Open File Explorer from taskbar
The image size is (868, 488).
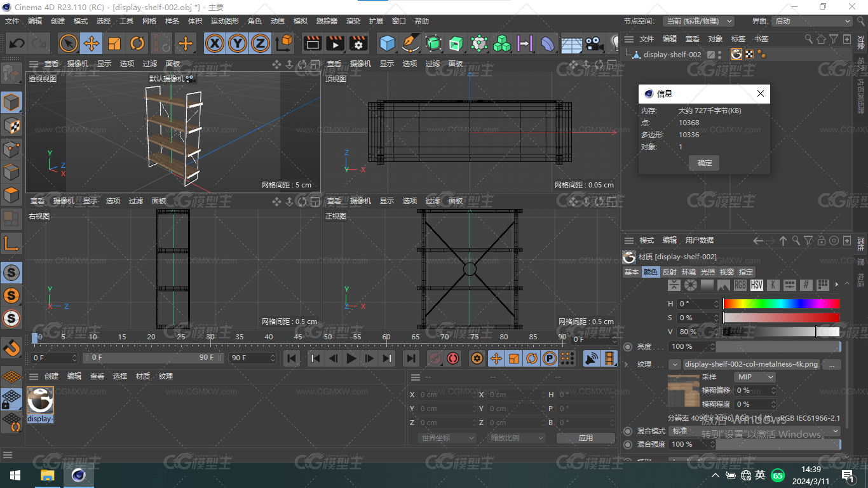[48, 475]
